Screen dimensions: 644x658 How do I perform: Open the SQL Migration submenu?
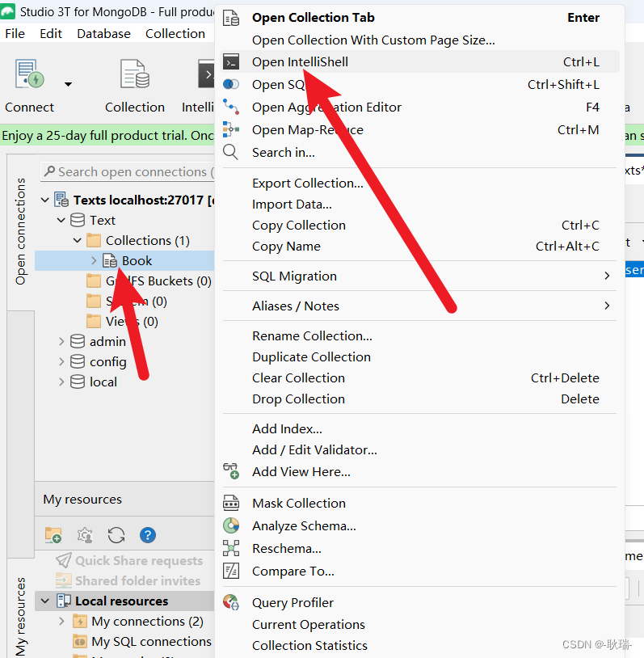coord(419,276)
